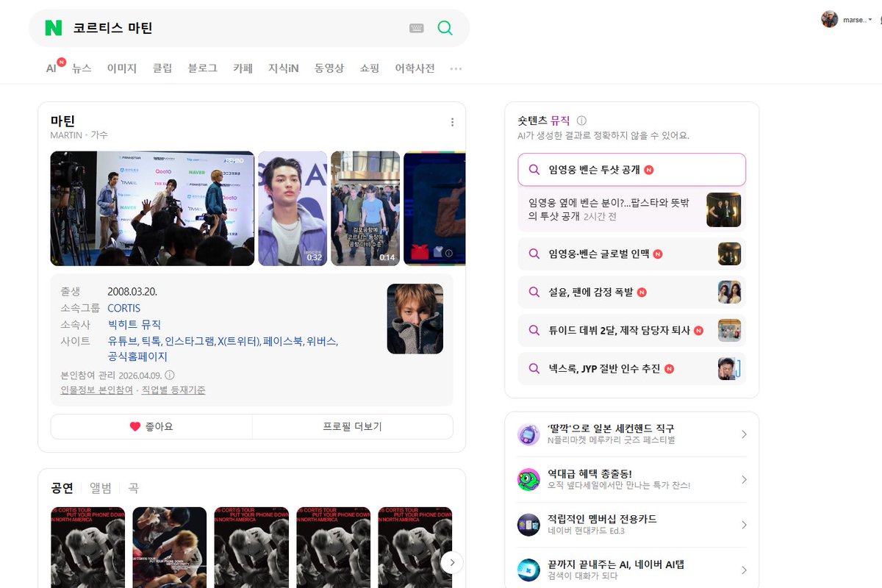Viewport: 882px width, 588px height.
Task: Play the 0:14 airport video thumbnail
Action: tap(365, 209)
